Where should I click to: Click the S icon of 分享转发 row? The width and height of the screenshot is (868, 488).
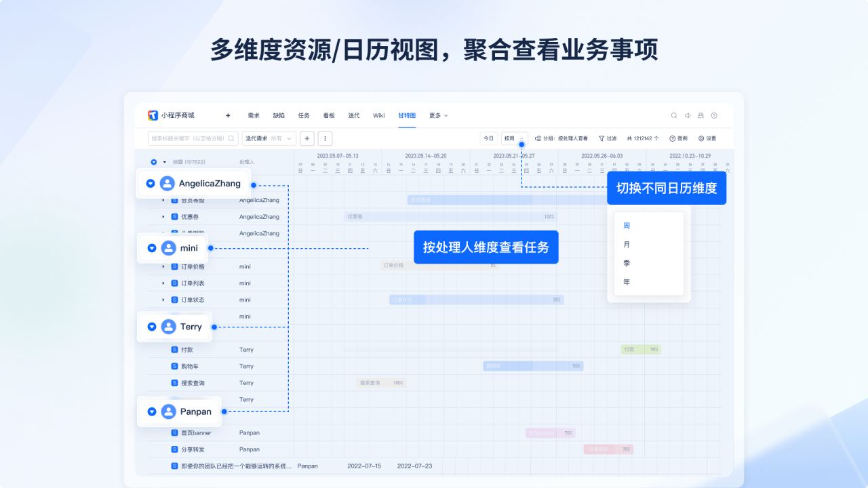click(x=174, y=449)
